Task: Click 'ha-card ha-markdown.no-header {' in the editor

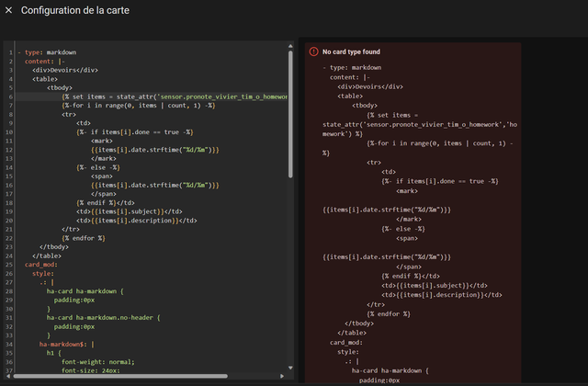Action: [104, 318]
